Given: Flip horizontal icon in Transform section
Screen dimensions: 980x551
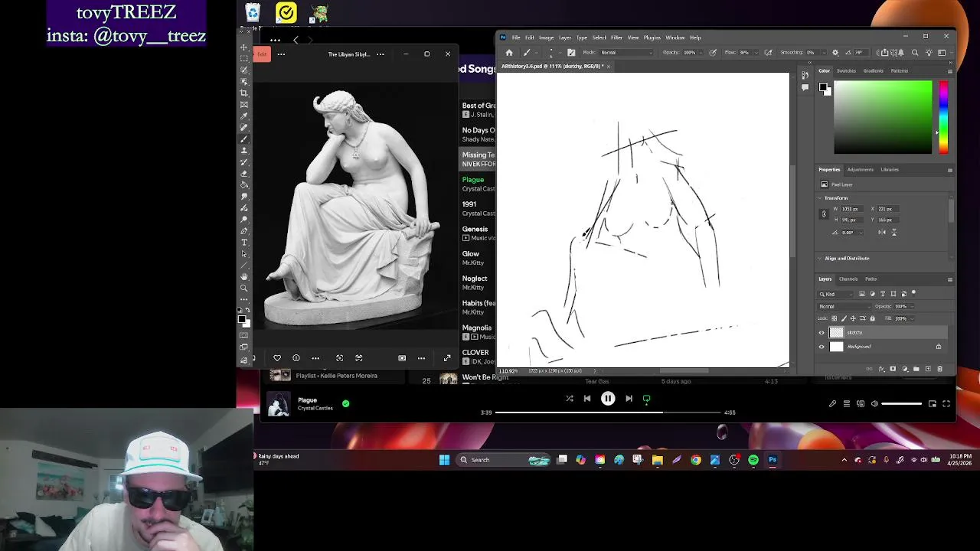Looking at the screenshot, I should (882, 232).
